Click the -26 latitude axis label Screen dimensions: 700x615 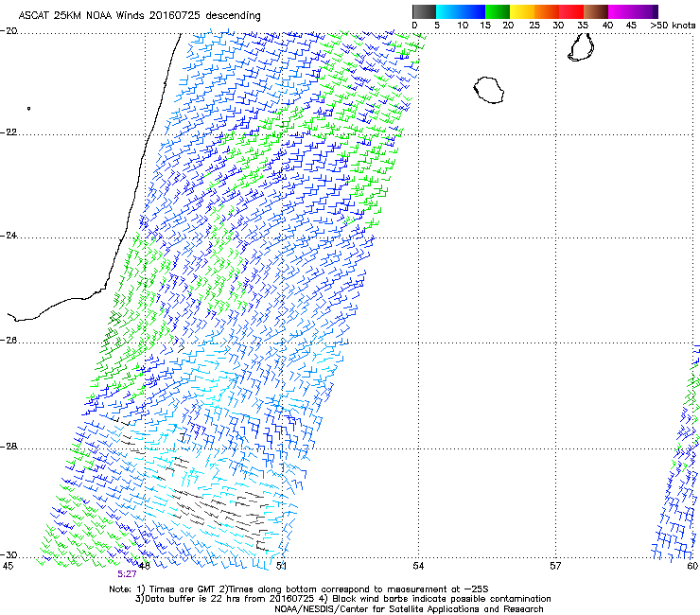[x=9, y=341]
